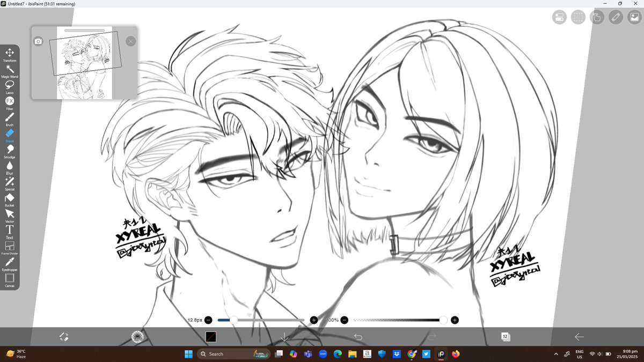
Task: Decrease brush thickness with minus button
Action: [x=208, y=320]
